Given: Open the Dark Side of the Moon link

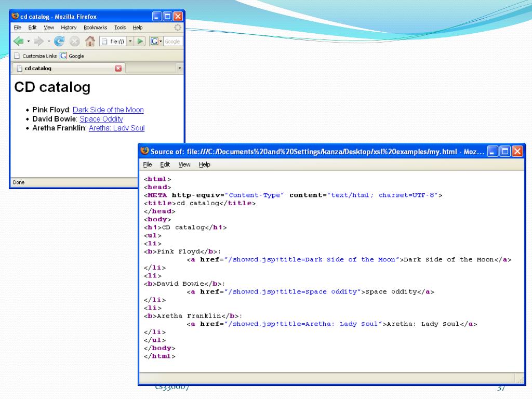Looking at the screenshot, I should (108, 110).
